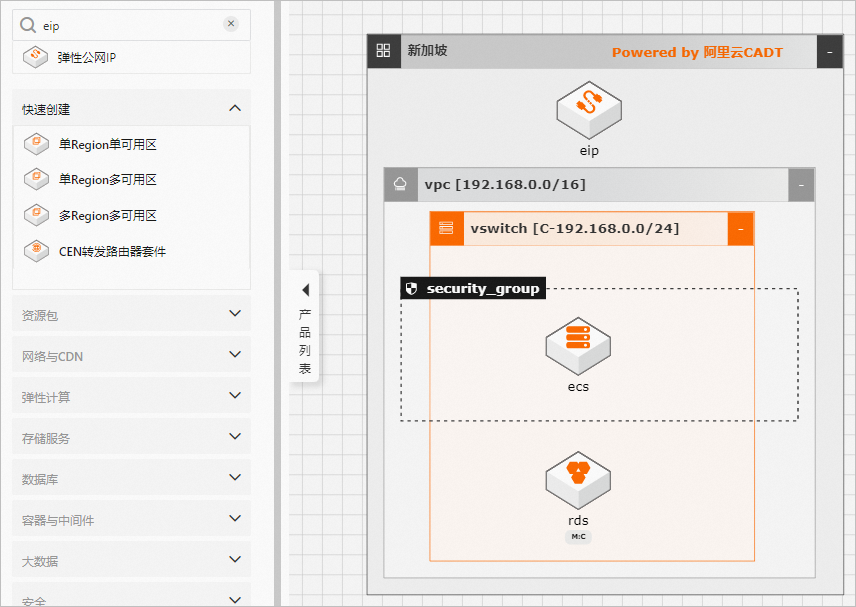Screen dimensions: 856x607
Task: Select 单Region单可用区 label
Action: point(108,145)
